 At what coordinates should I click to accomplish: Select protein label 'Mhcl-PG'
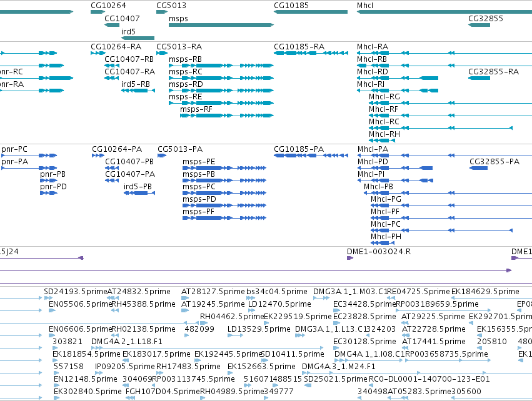click(x=386, y=199)
